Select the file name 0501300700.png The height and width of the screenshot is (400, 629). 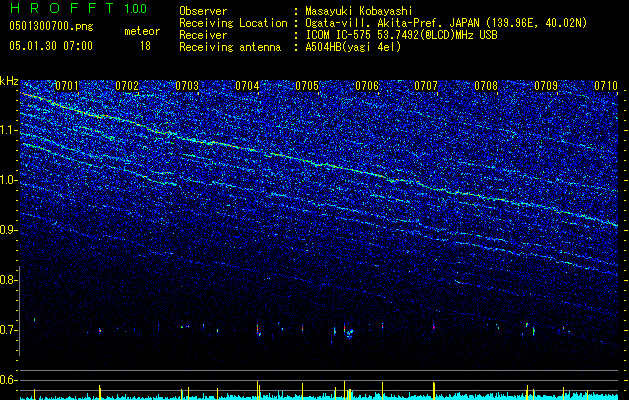[x=51, y=27]
